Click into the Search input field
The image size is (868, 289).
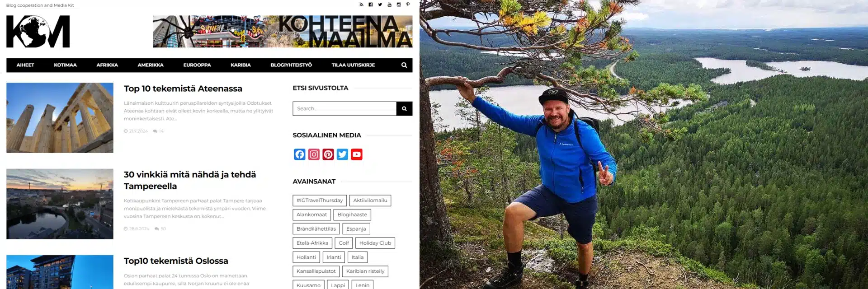[x=344, y=109]
